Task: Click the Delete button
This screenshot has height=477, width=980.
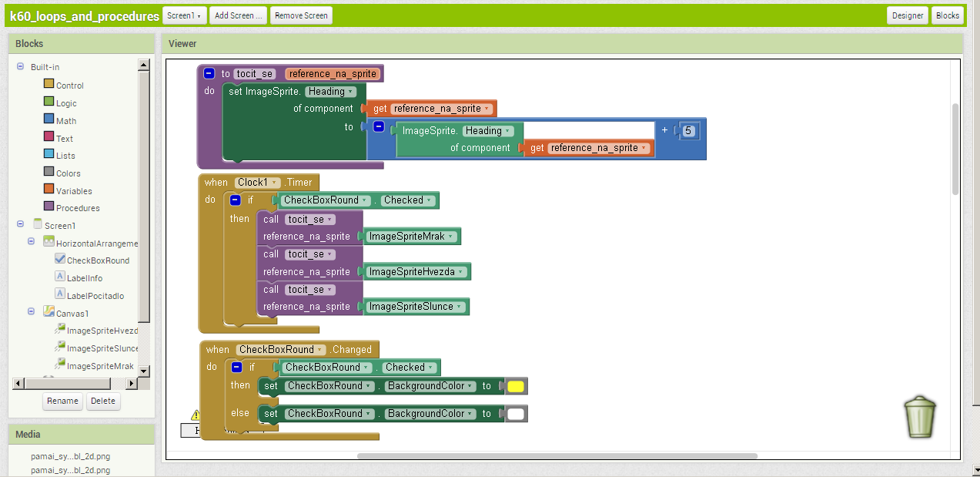Action: (103, 401)
